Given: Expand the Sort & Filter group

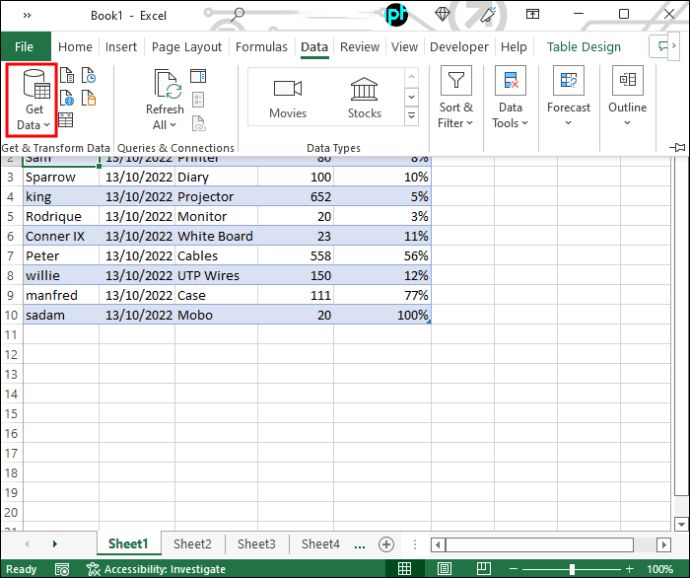Looking at the screenshot, I should [456, 98].
